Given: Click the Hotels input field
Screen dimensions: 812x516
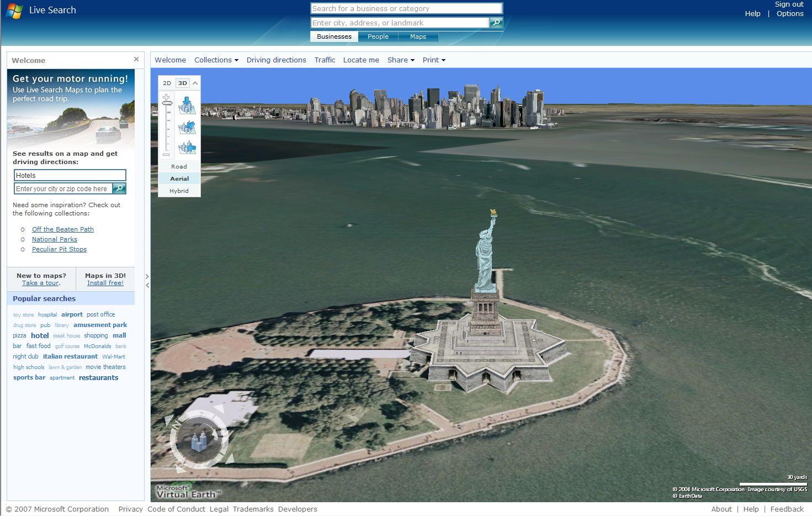Looking at the screenshot, I should pyautogui.click(x=70, y=175).
